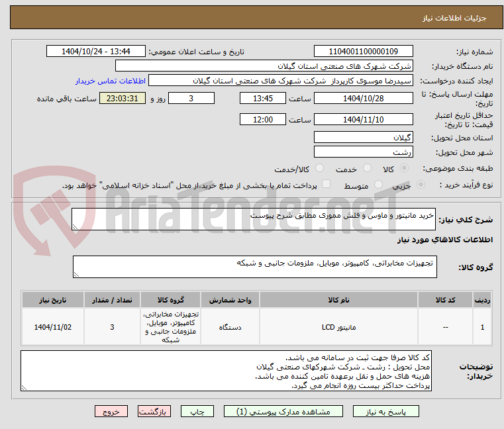The image size is (504, 429).
Task: Click the remaining time countdown 23:03:31
Action: click(x=122, y=98)
